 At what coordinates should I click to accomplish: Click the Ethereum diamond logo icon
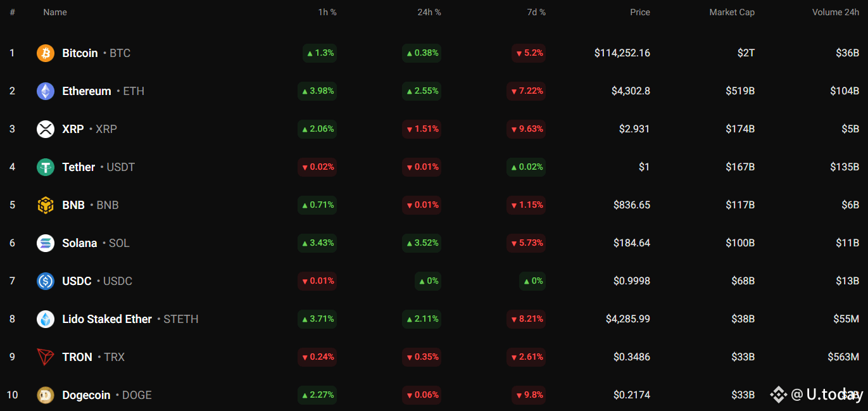pyautogui.click(x=46, y=91)
